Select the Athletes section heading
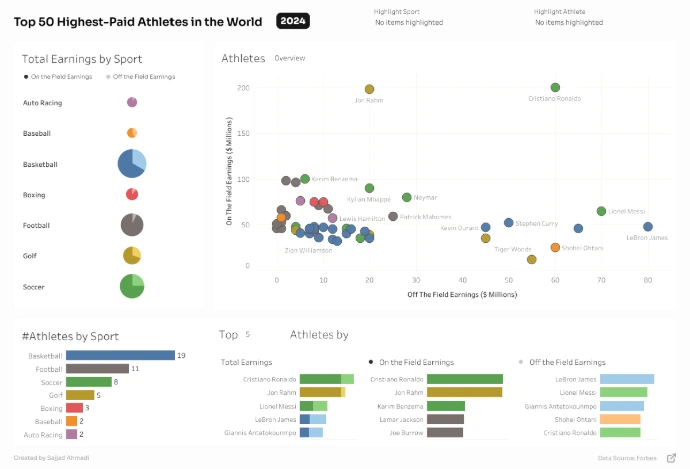 [243, 59]
